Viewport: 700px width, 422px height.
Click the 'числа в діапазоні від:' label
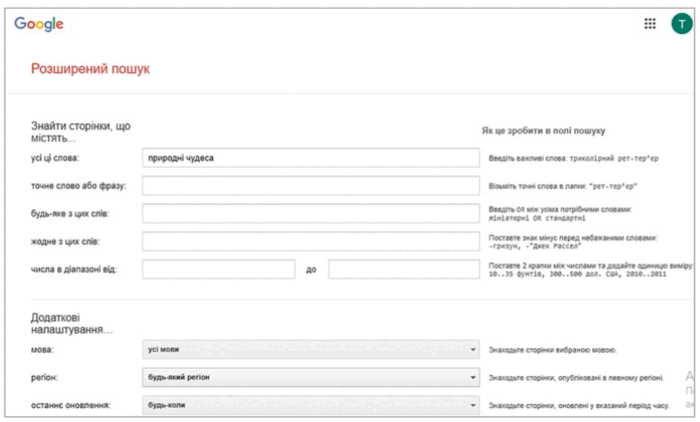pos(74,269)
